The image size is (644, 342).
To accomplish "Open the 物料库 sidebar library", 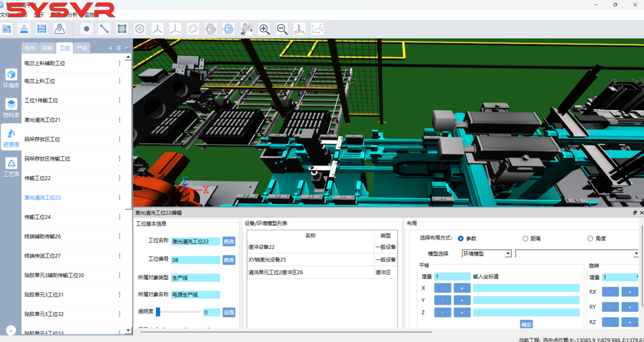I will pyautogui.click(x=11, y=108).
